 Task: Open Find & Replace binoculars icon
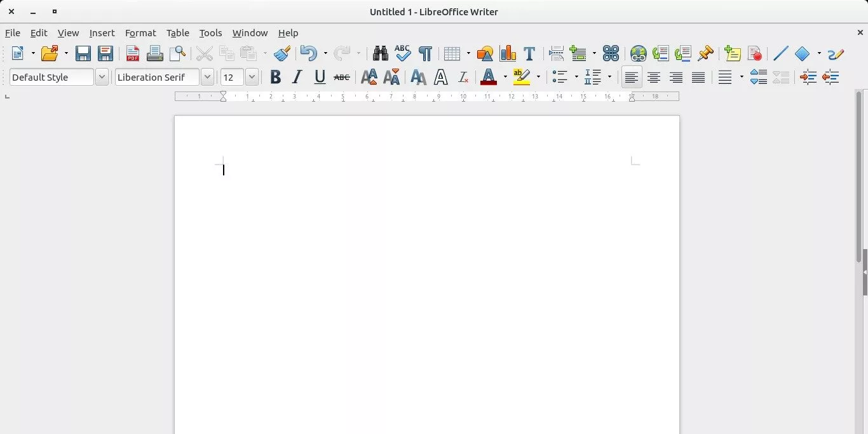pos(380,53)
